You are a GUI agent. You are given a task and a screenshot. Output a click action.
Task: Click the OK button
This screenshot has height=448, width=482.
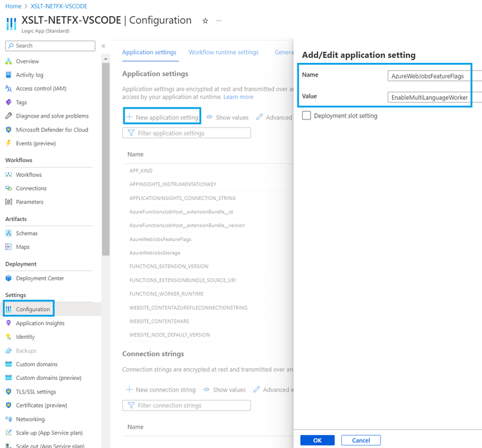317,440
